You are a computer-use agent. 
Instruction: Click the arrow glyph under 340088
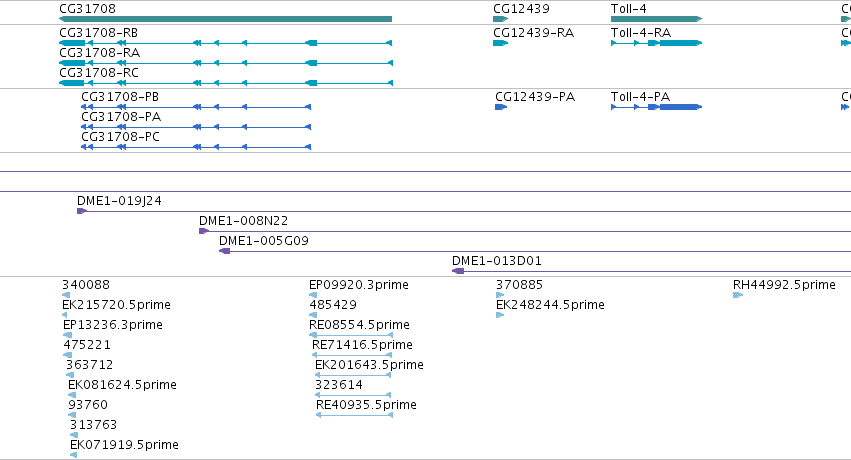(x=66, y=295)
